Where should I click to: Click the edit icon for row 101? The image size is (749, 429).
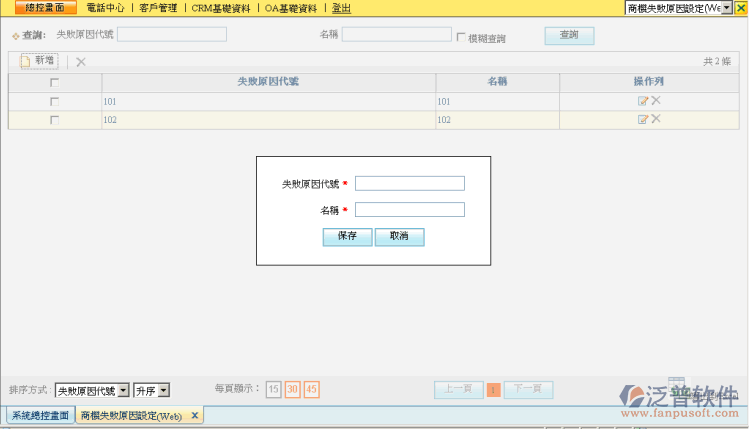643,101
